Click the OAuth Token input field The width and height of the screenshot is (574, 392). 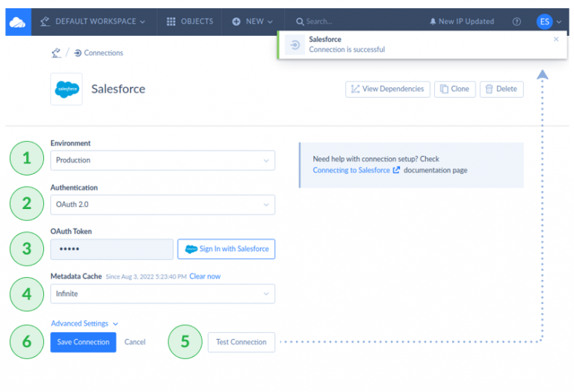(x=111, y=249)
